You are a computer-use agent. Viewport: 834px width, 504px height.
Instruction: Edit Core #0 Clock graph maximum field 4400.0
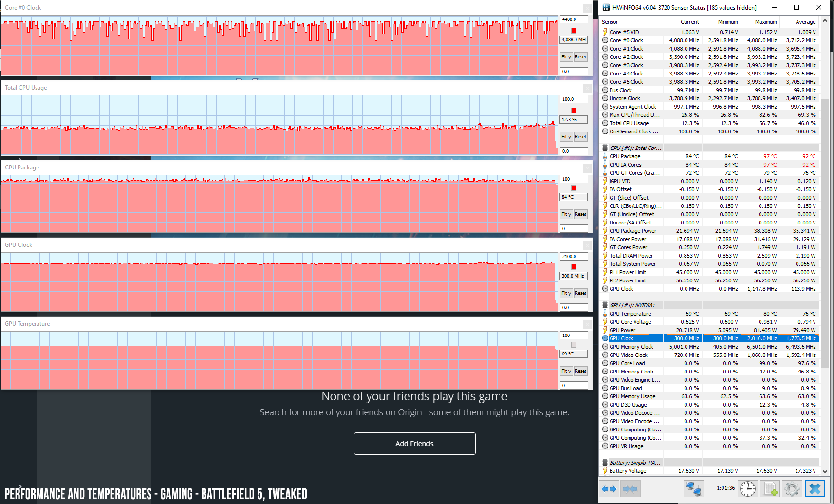[x=574, y=19]
